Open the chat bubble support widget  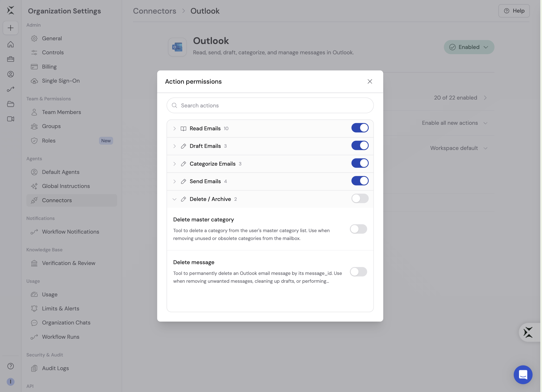tap(523, 375)
